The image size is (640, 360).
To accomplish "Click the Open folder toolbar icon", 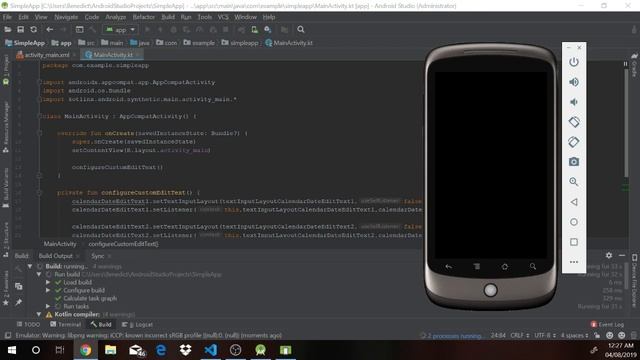I will click(x=7, y=30).
